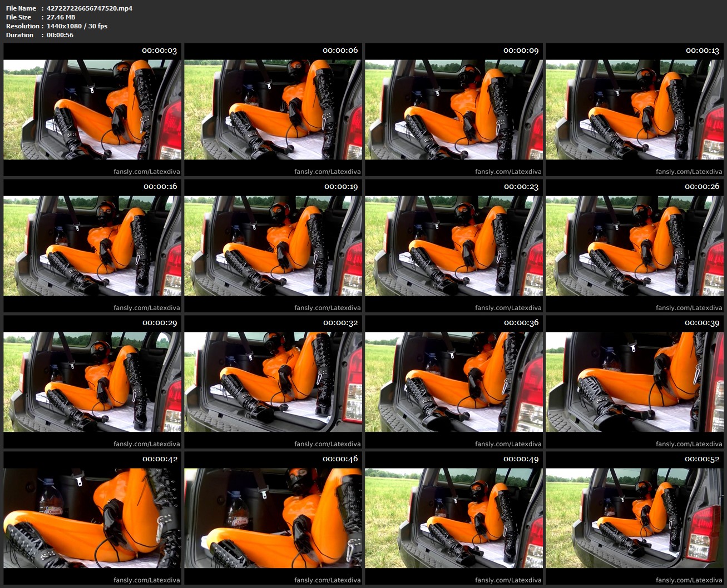The height and width of the screenshot is (588, 727).
Task: Select the thumbnail at timestamp 00:00:23
Action: click(454, 246)
